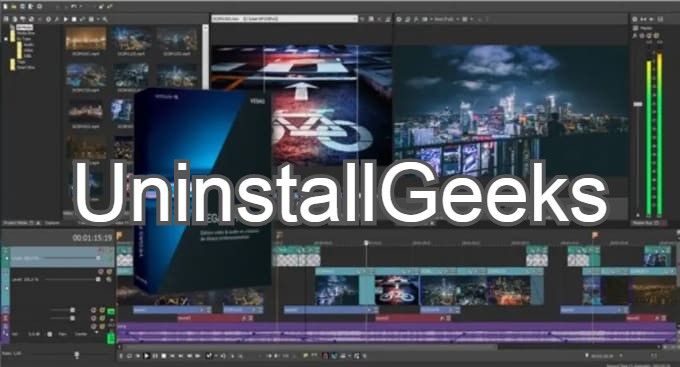This screenshot has width=680, height=367.
Task: Click the first icon in Master Bus toolbar
Action: click(635, 19)
